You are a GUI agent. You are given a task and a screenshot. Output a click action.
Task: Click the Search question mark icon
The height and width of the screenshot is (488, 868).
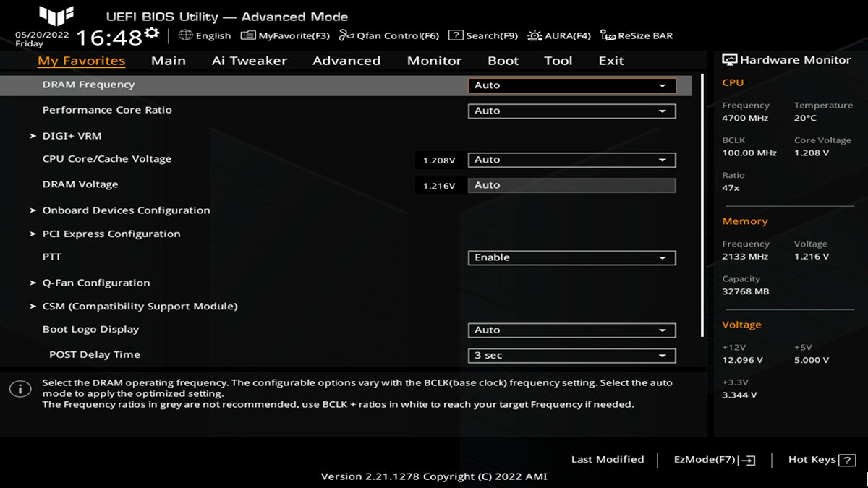pyautogui.click(x=456, y=35)
